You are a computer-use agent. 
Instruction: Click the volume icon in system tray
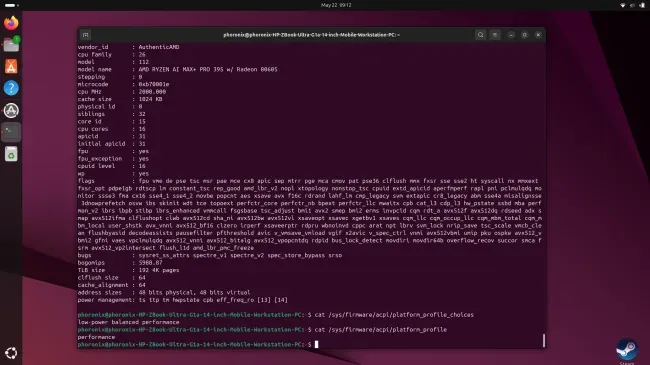click(632, 5)
